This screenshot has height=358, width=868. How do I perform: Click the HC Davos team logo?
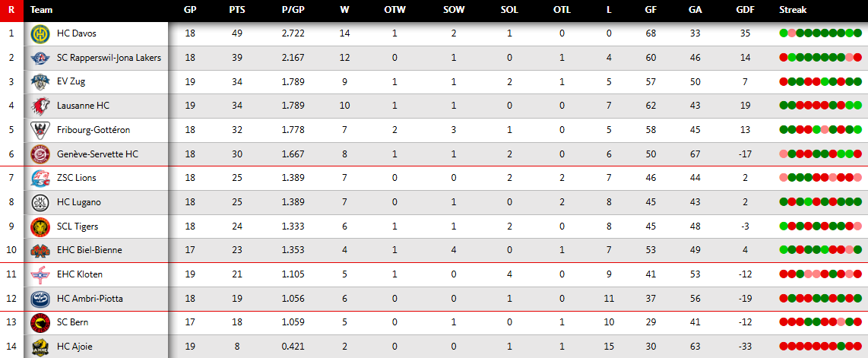[40, 34]
